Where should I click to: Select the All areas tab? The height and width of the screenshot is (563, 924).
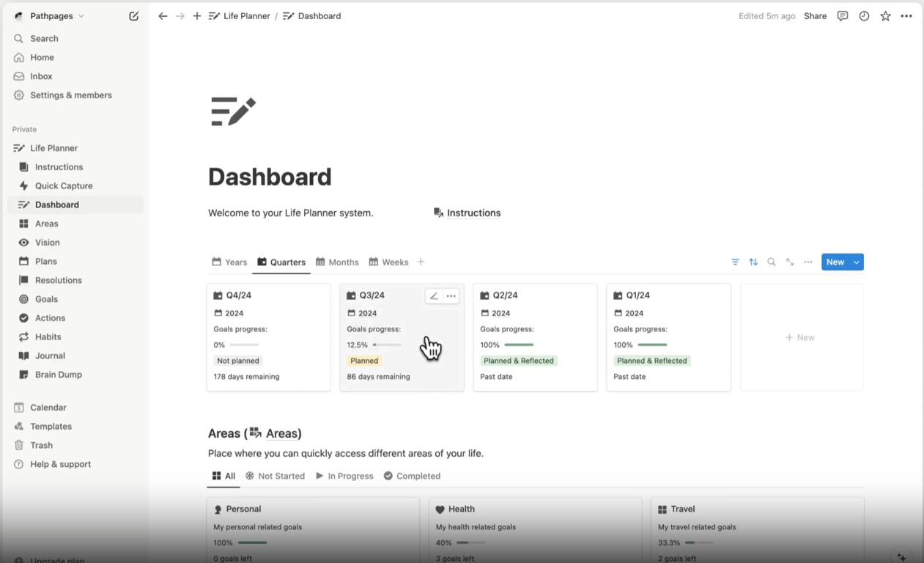(223, 476)
